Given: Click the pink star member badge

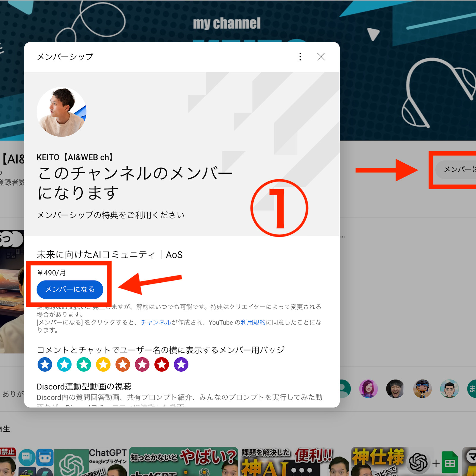Looking at the screenshot, I should click(x=142, y=364).
